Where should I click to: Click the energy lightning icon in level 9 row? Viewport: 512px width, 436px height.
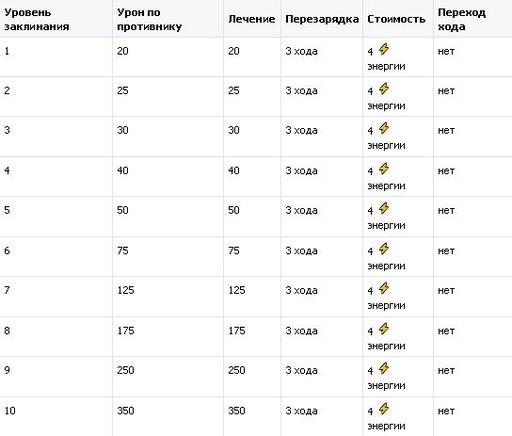click(384, 368)
